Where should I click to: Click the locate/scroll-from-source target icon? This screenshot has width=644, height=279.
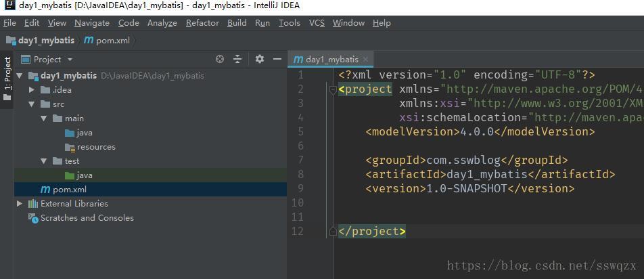coord(220,59)
